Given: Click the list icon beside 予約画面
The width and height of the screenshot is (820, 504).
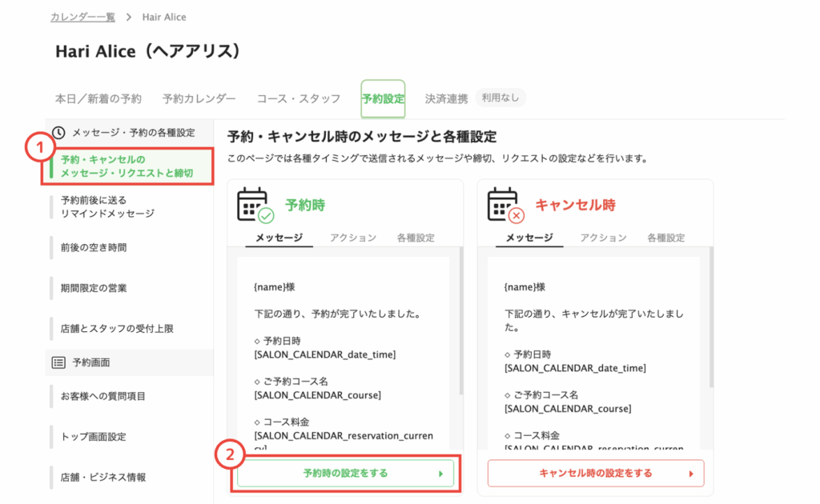Looking at the screenshot, I should coord(58,362).
